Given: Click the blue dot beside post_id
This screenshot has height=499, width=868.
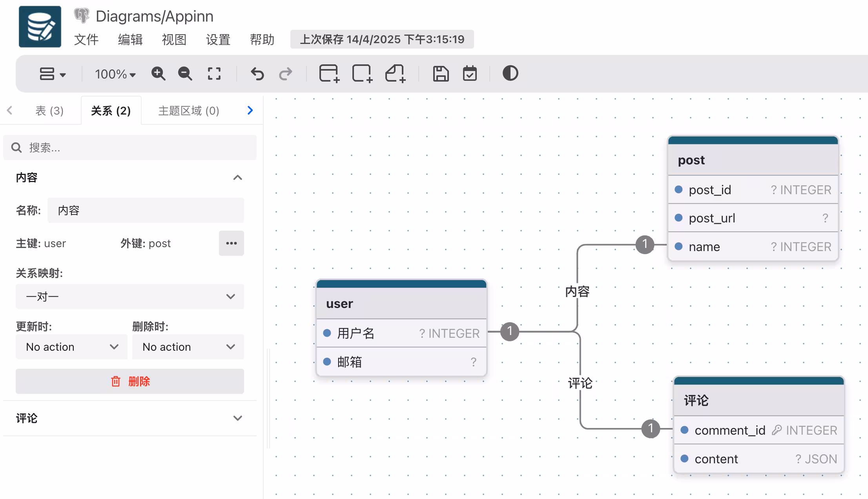Looking at the screenshot, I should [678, 189].
